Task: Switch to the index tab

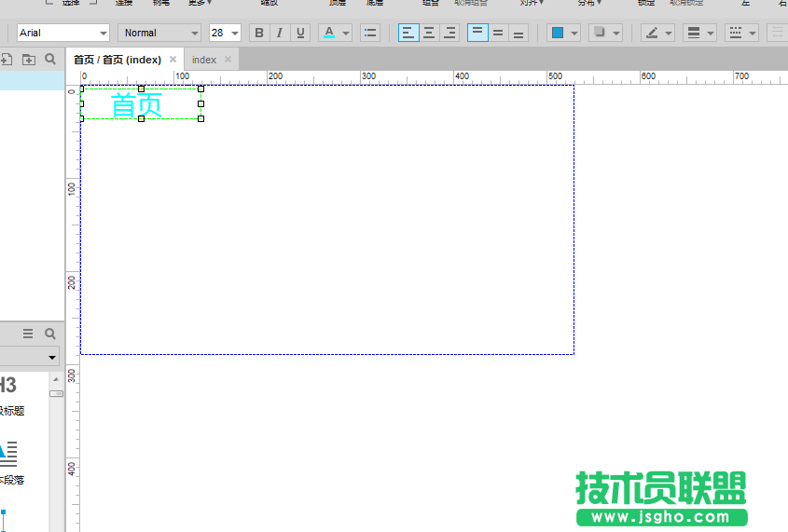Action: point(204,60)
